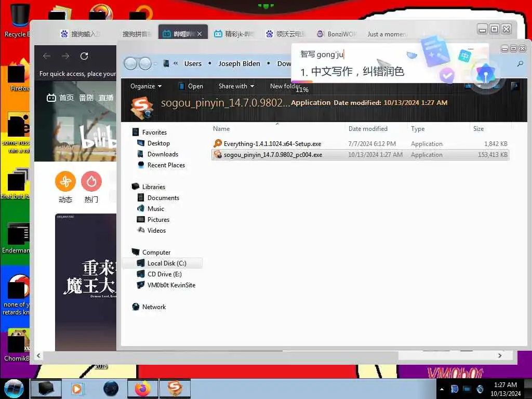
Task: Click the Bilibili TV logo next to 首页
Action: (x=51, y=98)
